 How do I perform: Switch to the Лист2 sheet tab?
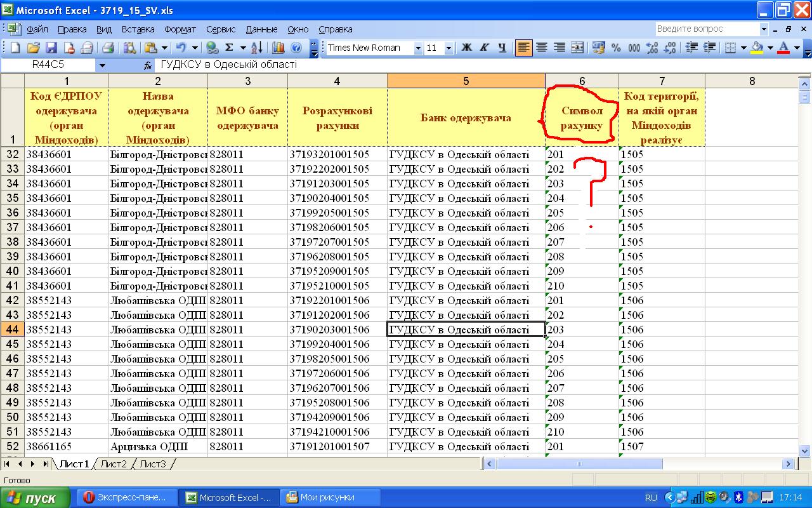click(x=114, y=464)
